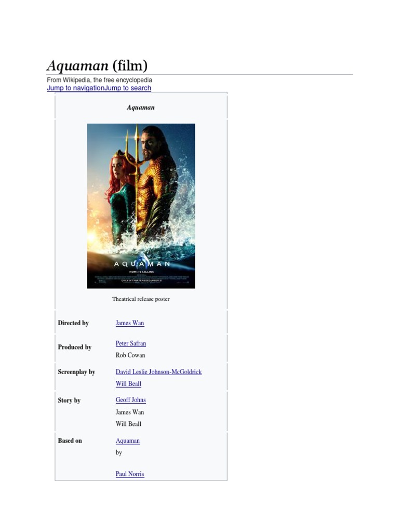This screenshot has height=532, width=399.
Task: Open the Peter Safran link
Action: pyautogui.click(x=130, y=343)
